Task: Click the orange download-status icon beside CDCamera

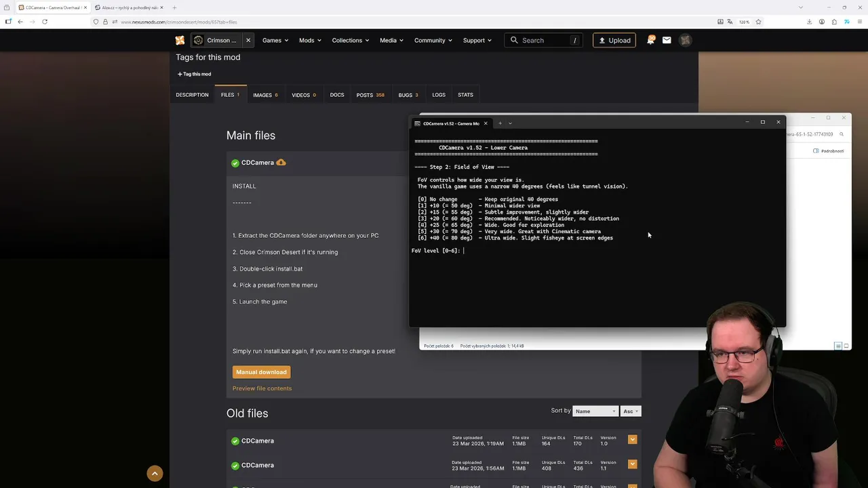Action: coord(281,163)
